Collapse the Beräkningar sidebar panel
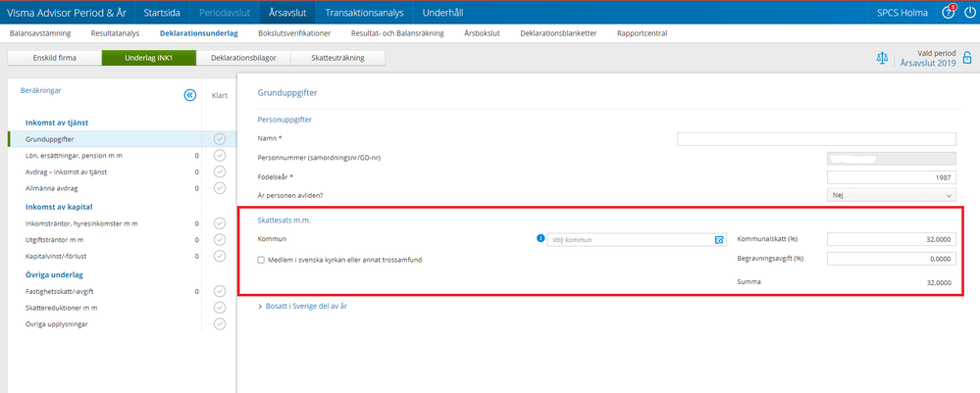Screen dimensions: 980x393 (189, 95)
